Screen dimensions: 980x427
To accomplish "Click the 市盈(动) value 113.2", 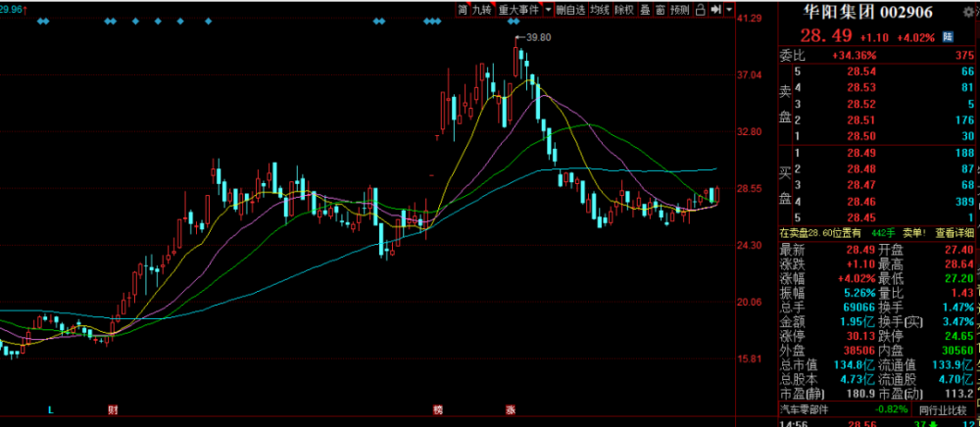I will (959, 394).
